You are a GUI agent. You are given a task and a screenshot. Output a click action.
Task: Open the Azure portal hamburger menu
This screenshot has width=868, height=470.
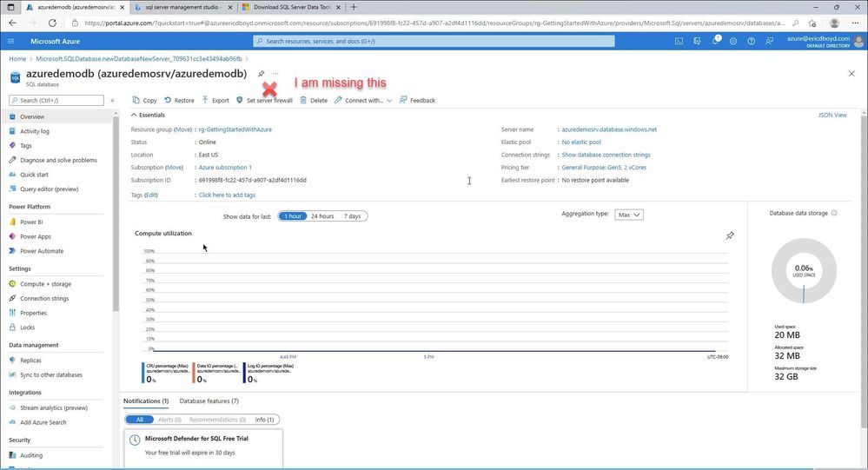[x=11, y=41]
